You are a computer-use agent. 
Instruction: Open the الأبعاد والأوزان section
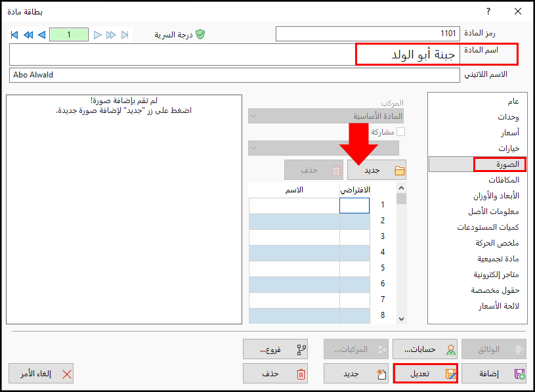[x=496, y=196]
